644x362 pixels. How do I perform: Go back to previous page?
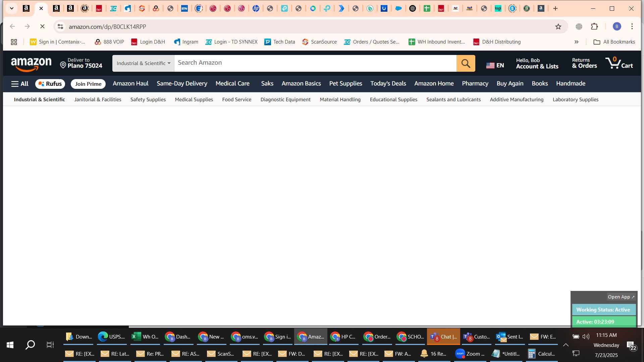(x=12, y=26)
